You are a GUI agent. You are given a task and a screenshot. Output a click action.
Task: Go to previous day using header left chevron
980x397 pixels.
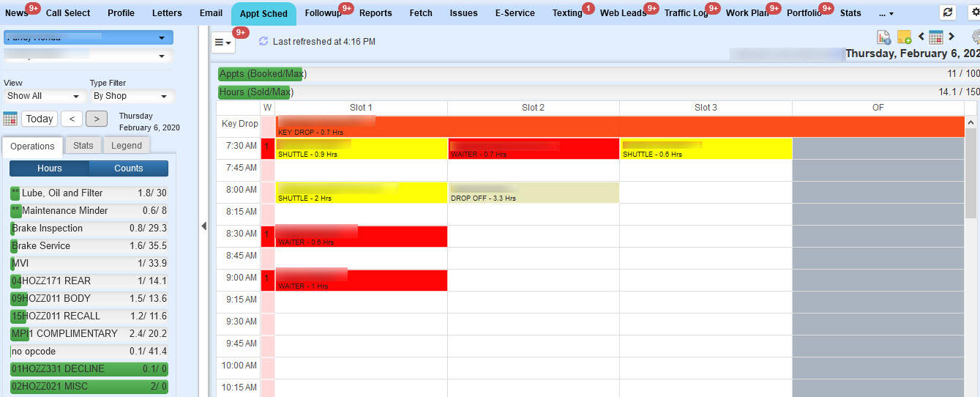point(921,37)
